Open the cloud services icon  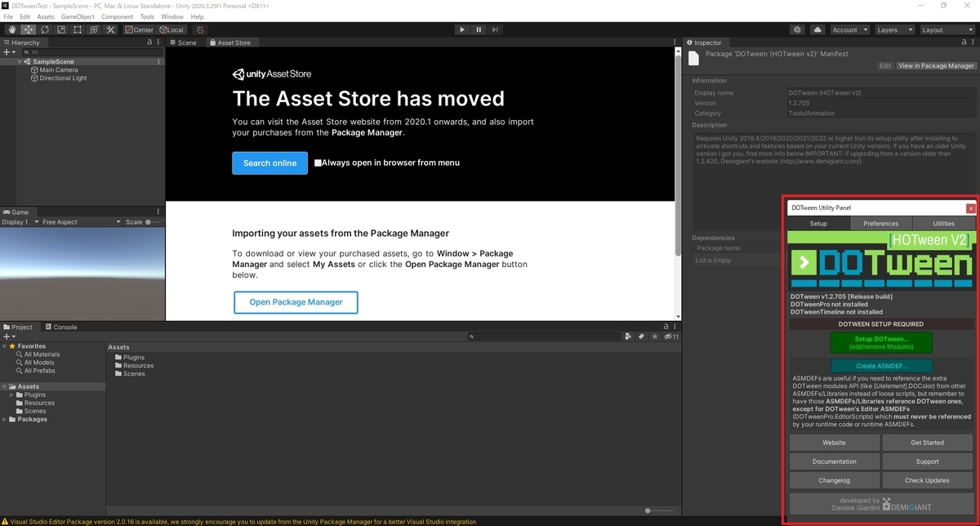coord(817,29)
